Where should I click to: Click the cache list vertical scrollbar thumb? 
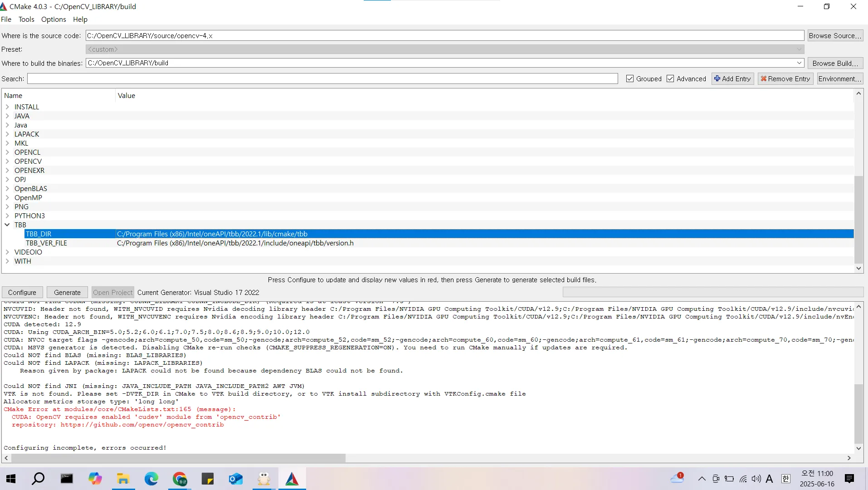click(858, 220)
